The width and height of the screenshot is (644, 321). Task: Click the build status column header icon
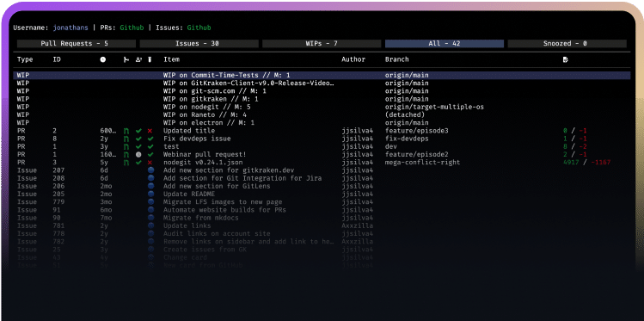click(x=150, y=59)
